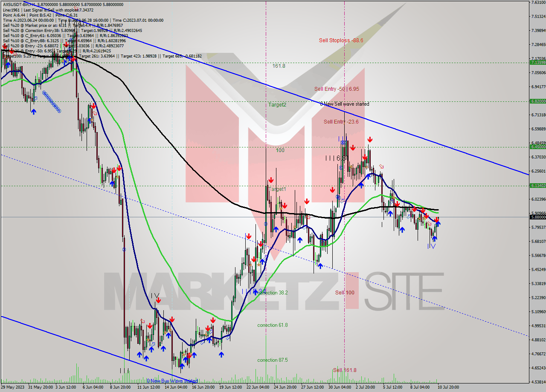Click the green price tag '6.82000'
546x392 pixels.
pyautogui.click(x=537, y=101)
